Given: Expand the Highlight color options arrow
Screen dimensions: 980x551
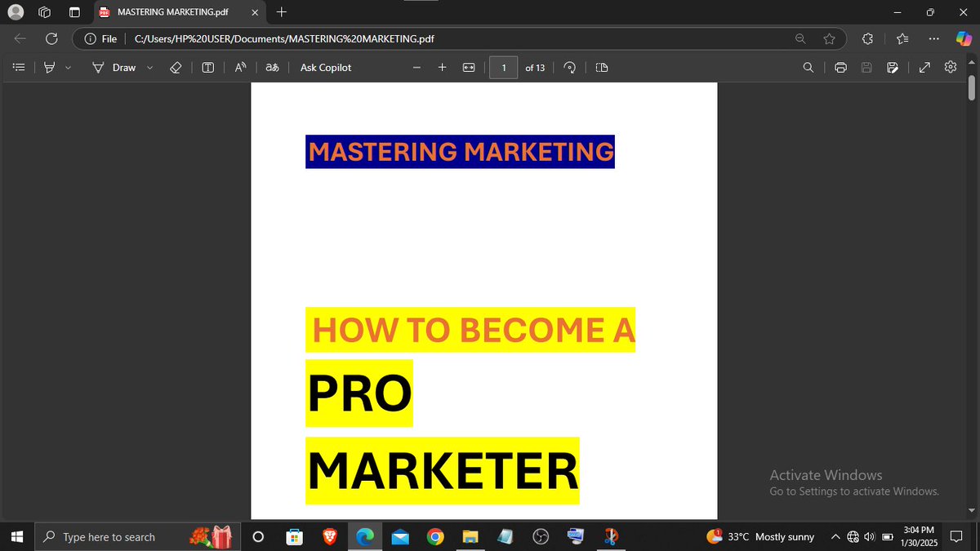Looking at the screenshot, I should 67,68.
